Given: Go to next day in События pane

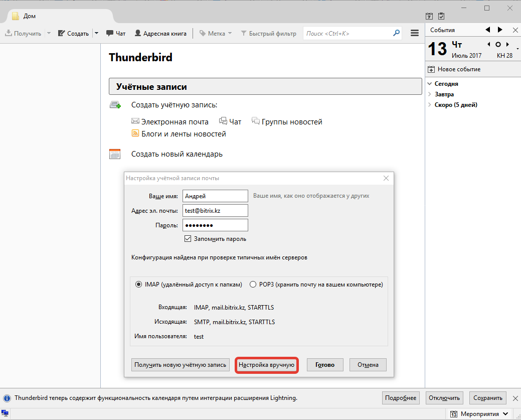Looking at the screenshot, I should pyautogui.click(x=500, y=30).
